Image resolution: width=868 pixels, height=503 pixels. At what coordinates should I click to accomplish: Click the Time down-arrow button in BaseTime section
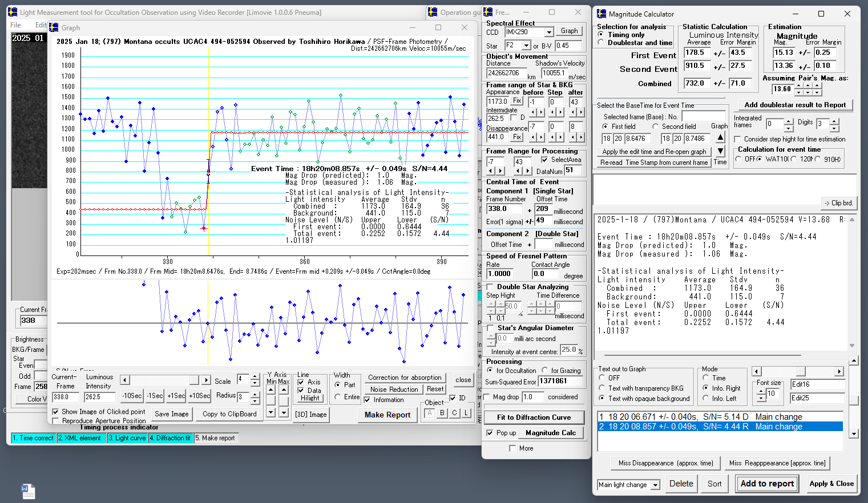click(720, 151)
